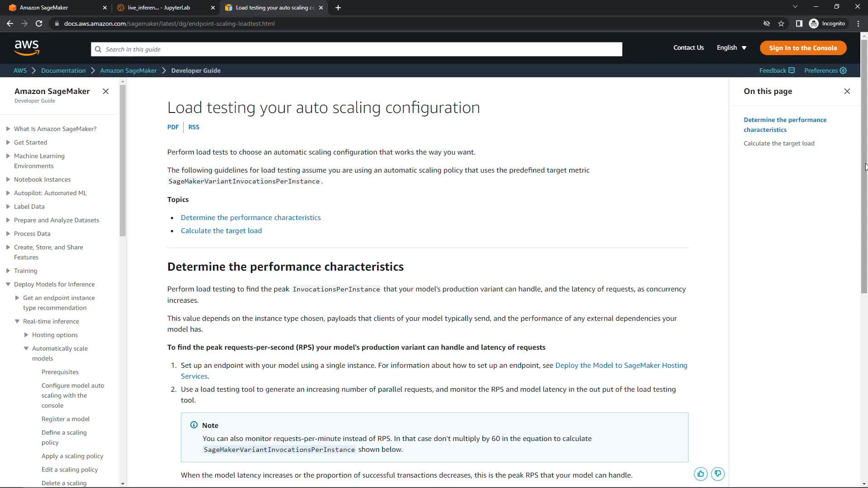Click Sign In to the Console button
Screen dimensions: 868x488
click(x=803, y=48)
